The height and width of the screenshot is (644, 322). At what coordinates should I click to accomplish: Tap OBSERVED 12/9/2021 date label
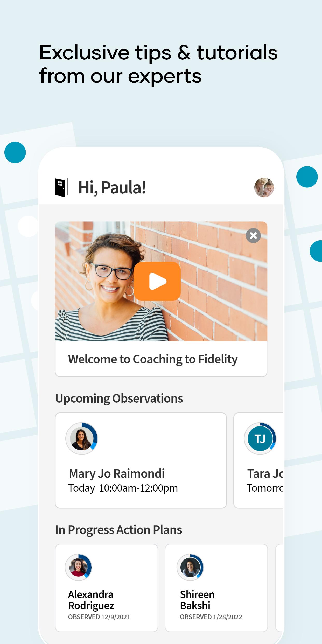[99, 617]
